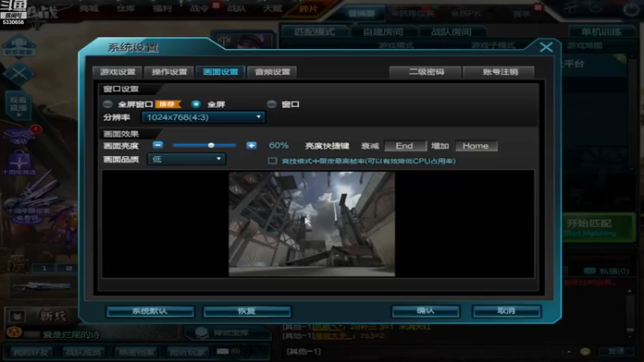Open 天赋 in the top menu
This screenshot has width=644, height=362.
[273, 9]
